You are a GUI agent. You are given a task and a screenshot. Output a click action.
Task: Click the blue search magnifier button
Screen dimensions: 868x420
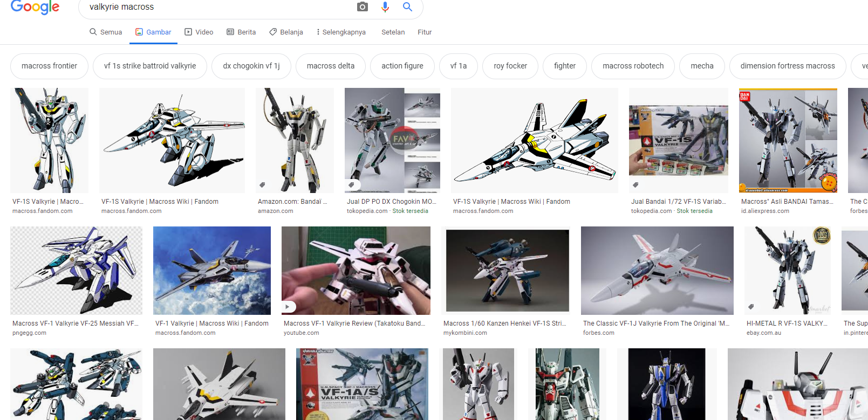[x=407, y=7]
